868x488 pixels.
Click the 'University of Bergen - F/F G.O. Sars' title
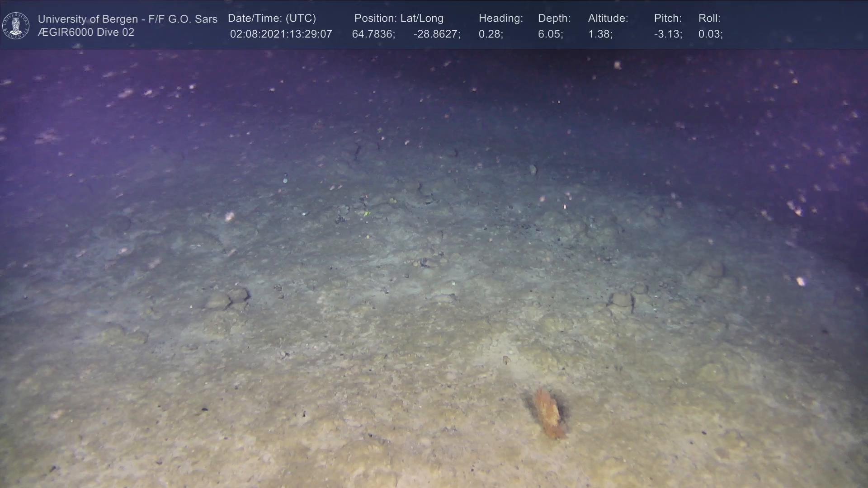pos(127,19)
